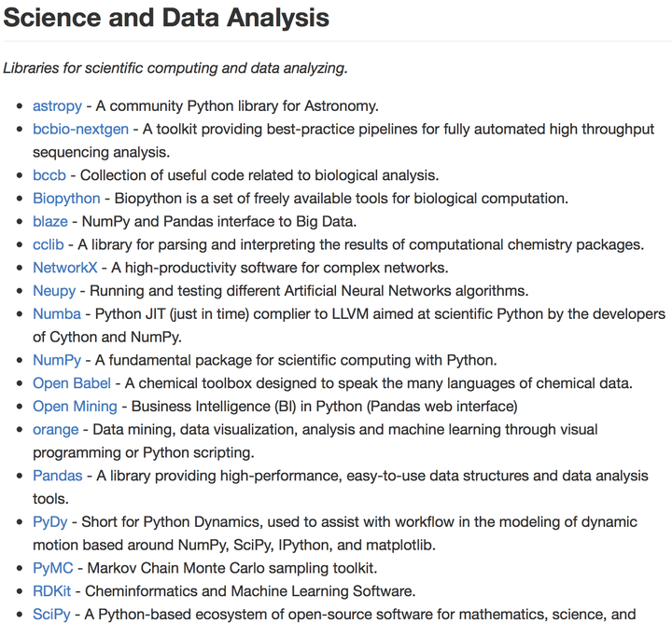The height and width of the screenshot is (623, 672).
Task: Open the Biopython project link
Action: click(66, 199)
